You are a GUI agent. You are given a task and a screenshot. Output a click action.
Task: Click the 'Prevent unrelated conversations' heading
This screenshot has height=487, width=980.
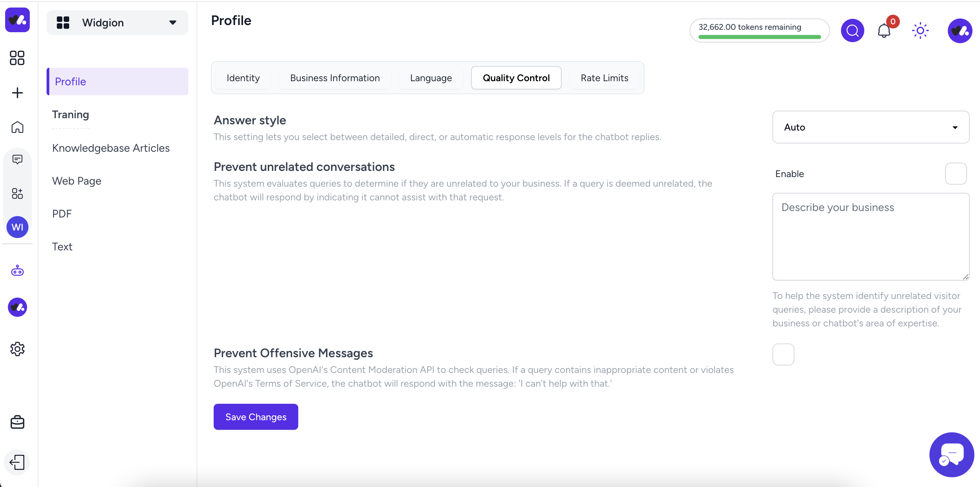pos(304,167)
